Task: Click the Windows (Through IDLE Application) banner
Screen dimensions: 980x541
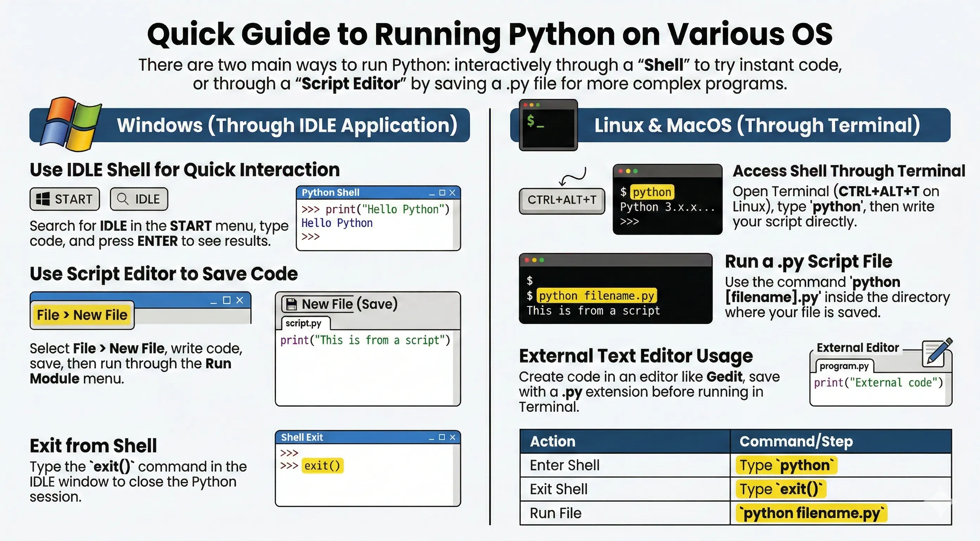Action: 250,125
